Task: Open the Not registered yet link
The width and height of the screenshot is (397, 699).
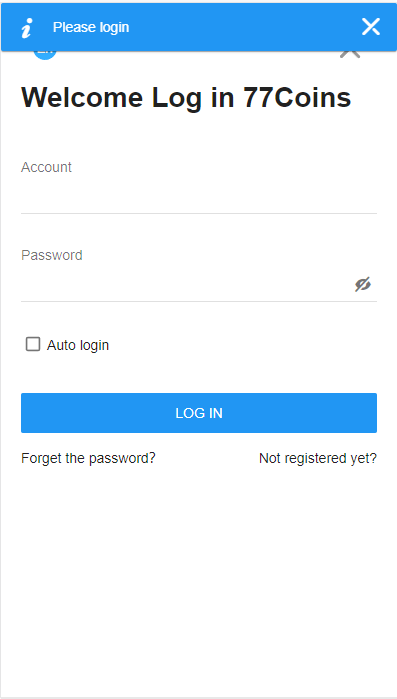Action: click(318, 458)
